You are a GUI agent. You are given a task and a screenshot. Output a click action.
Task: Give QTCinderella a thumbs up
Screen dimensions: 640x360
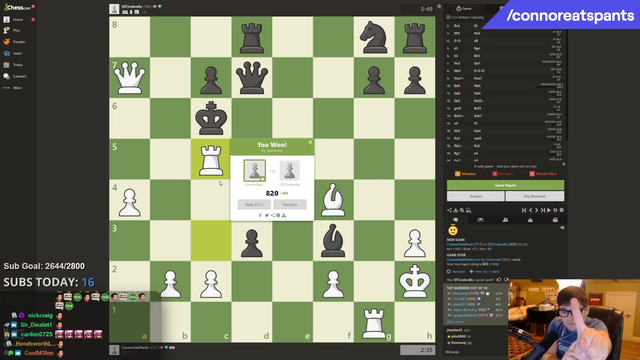click(499, 280)
